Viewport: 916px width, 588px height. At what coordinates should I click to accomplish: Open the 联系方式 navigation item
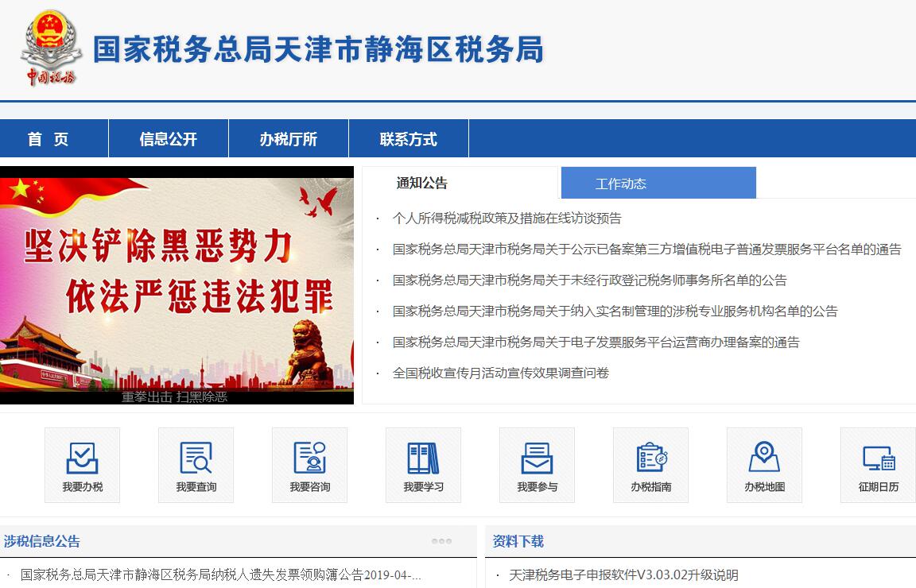pos(408,139)
